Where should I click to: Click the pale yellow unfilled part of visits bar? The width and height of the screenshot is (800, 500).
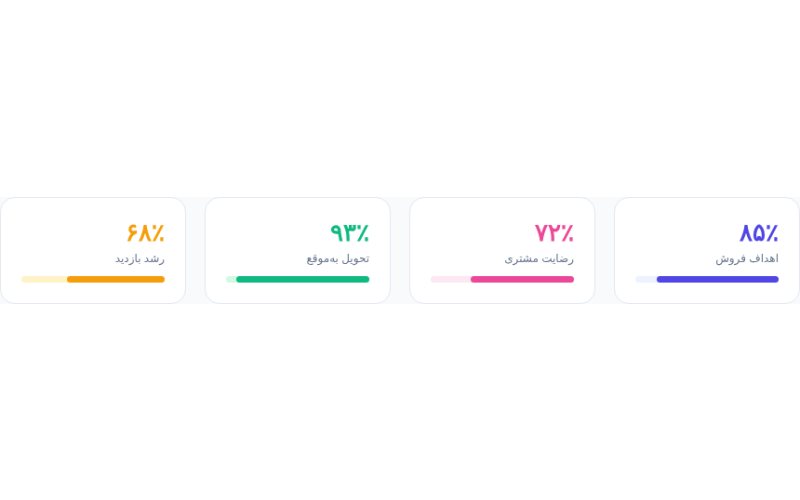44,279
